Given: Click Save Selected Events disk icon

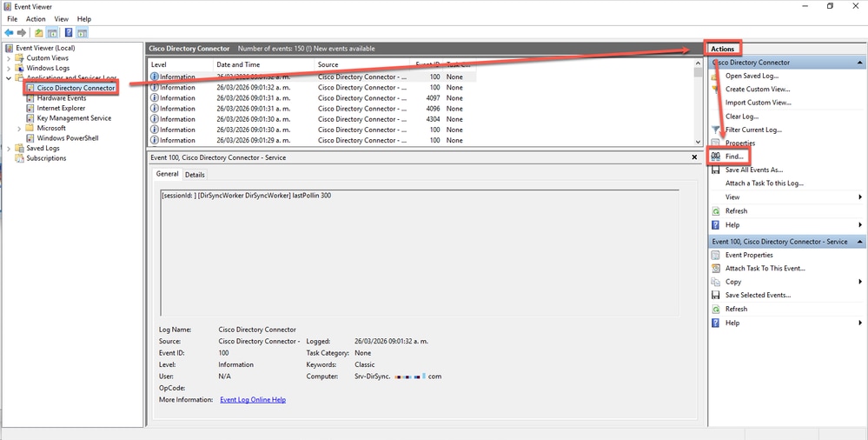Looking at the screenshot, I should [716, 296].
